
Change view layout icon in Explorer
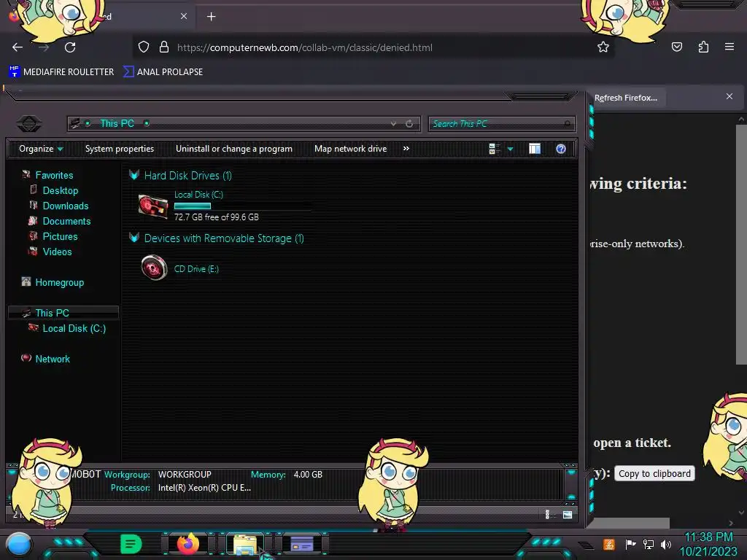[494, 149]
